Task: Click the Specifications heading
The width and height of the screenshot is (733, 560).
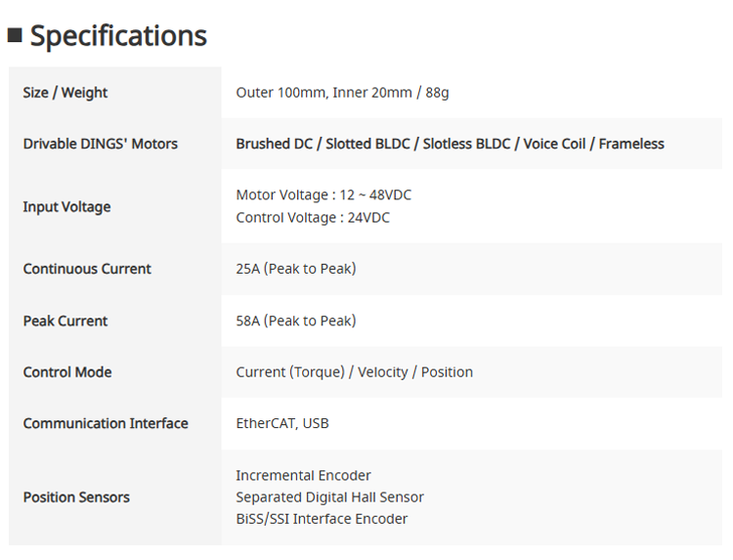Action: 118,36
